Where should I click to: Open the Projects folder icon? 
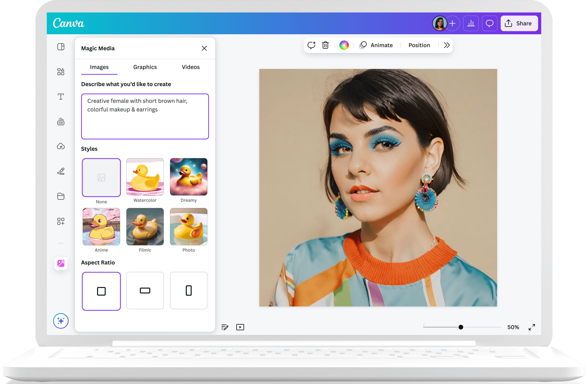pyautogui.click(x=61, y=196)
